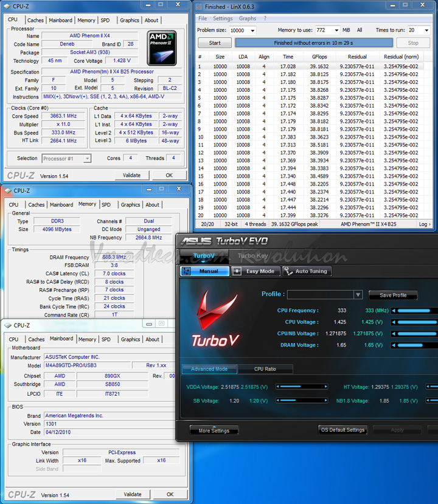The image size is (438, 504).
Task: Click the Core Speed value 3663.1 MHz
Action: [x=63, y=116]
